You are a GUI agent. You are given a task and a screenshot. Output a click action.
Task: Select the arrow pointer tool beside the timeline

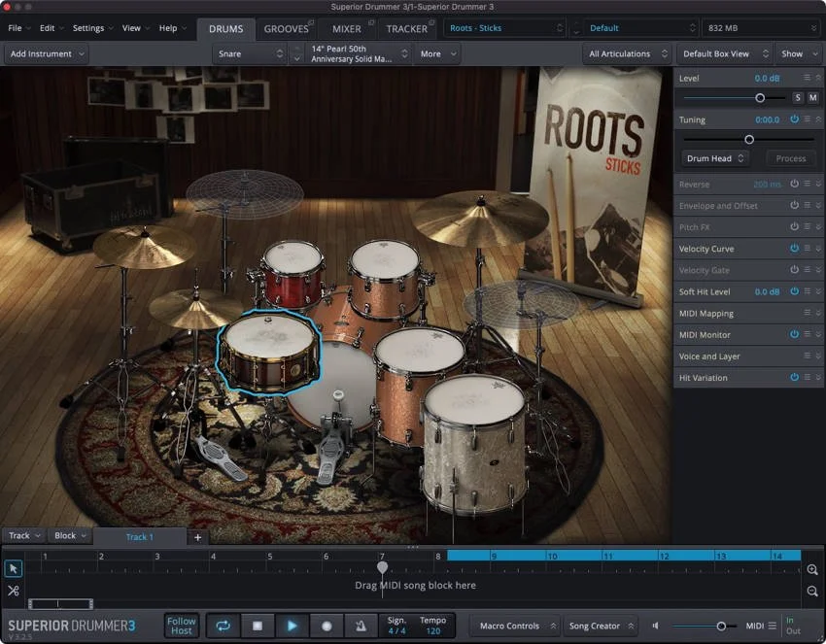(x=13, y=567)
